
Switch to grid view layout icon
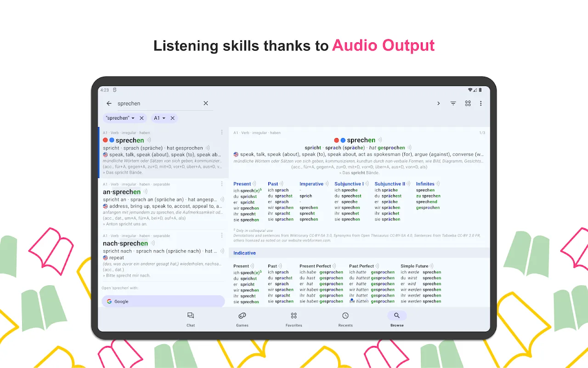click(x=468, y=103)
